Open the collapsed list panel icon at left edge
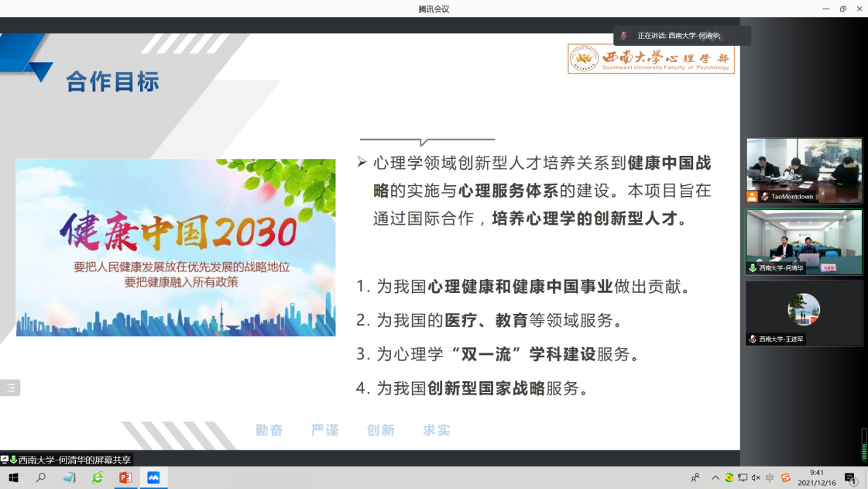 [x=10, y=388]
